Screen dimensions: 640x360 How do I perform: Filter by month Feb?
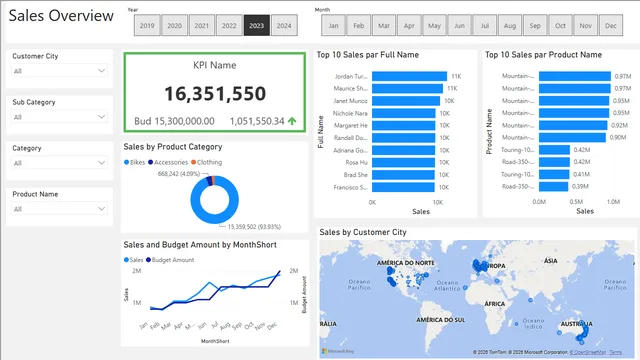pos(359,25)
